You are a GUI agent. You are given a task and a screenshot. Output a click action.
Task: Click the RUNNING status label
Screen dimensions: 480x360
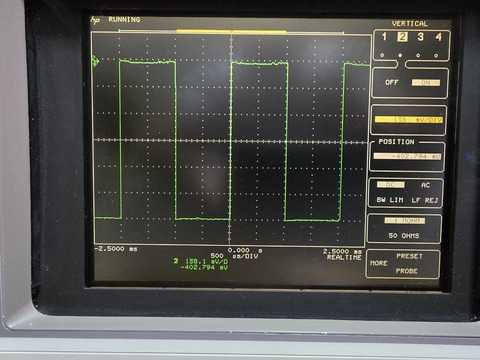coord(124,20)
